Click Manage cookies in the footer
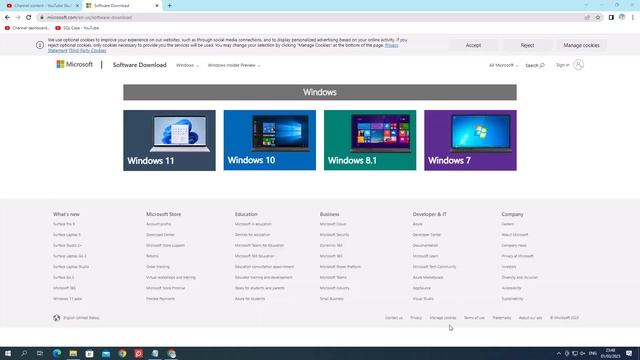 443,318
